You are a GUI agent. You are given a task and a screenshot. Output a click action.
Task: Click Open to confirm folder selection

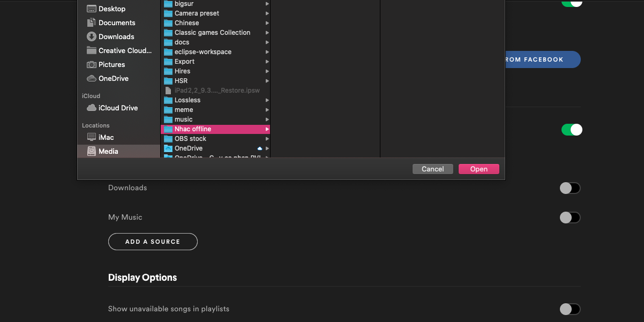(x=479, y=169)
